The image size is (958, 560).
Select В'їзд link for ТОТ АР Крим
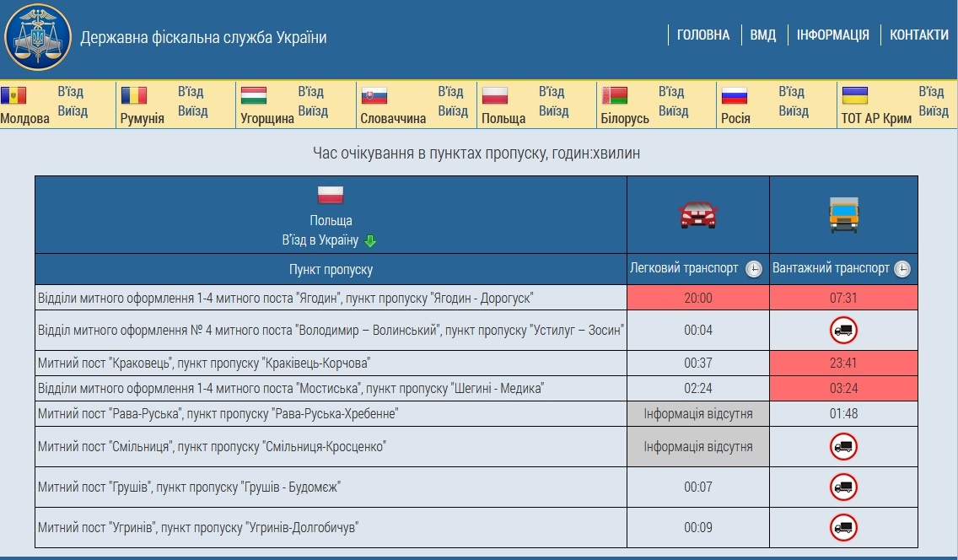coord(931,92)
